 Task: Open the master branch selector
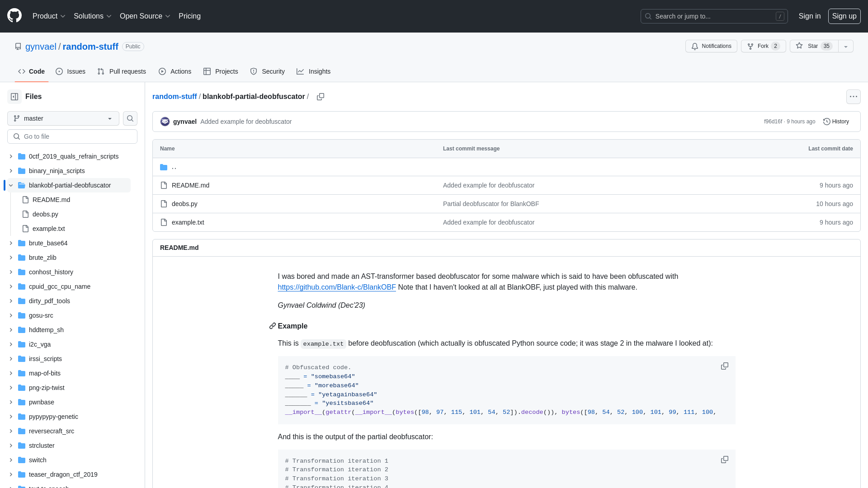63,118
